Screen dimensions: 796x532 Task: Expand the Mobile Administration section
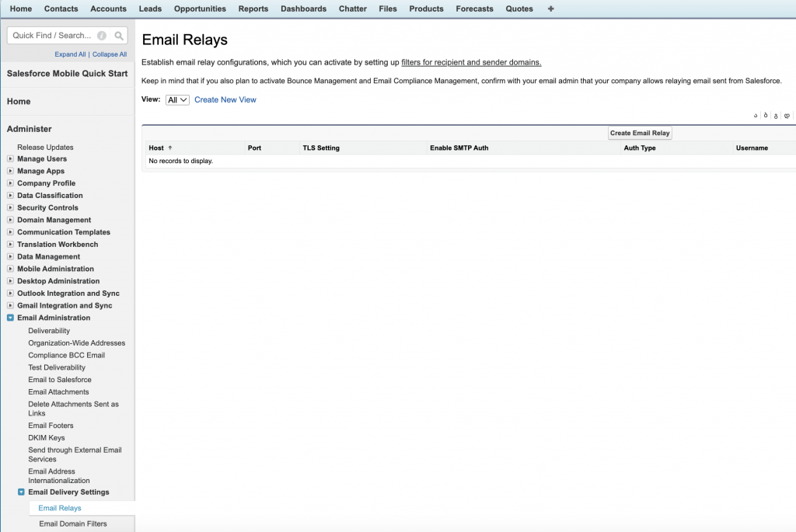[10, 269]
